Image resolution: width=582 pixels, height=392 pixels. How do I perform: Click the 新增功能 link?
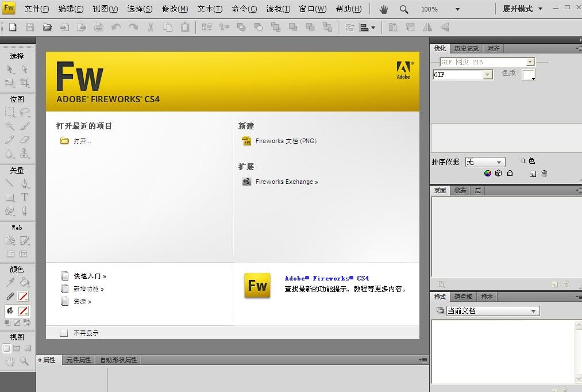pos(88,289)
